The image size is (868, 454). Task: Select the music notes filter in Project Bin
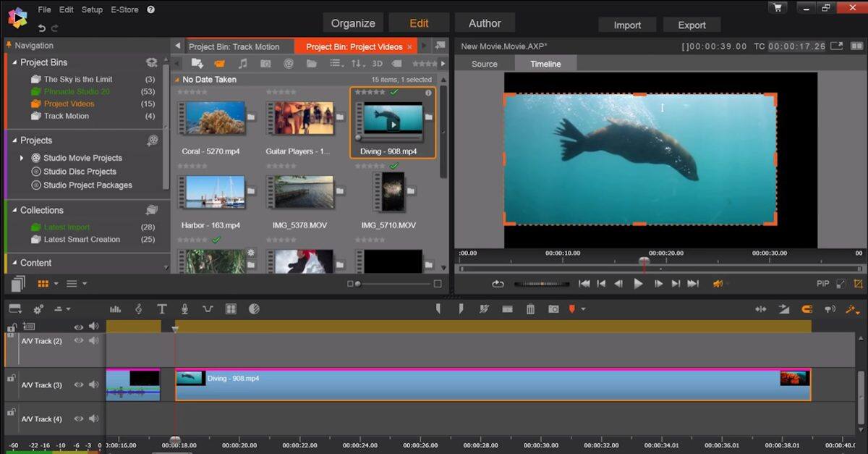(x=243, y=63)
